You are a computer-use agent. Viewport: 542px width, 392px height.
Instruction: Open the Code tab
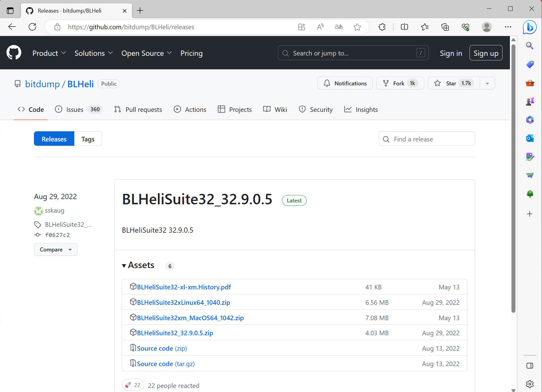31,109
